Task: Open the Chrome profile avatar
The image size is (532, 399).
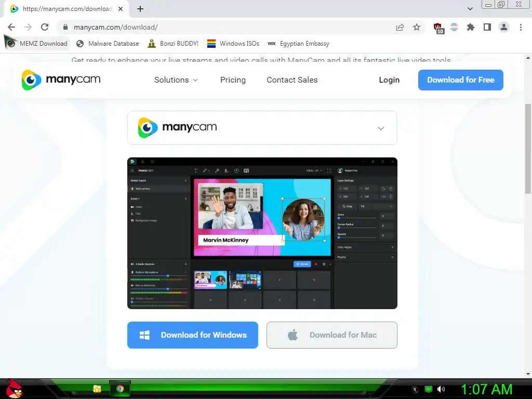Action: 504,27
